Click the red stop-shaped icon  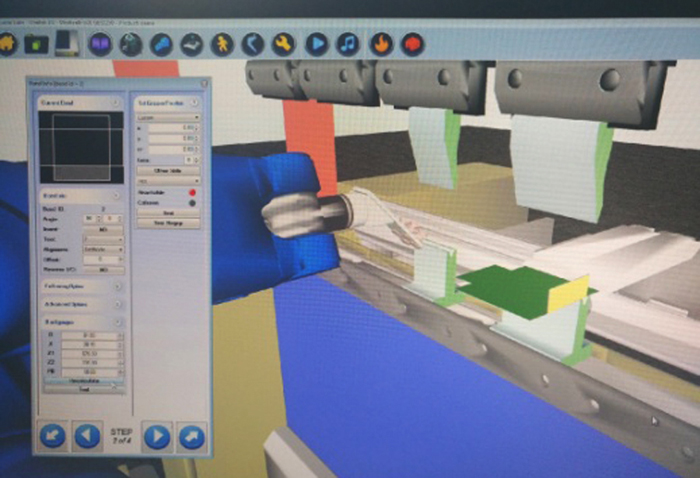(x=411, y=44)
